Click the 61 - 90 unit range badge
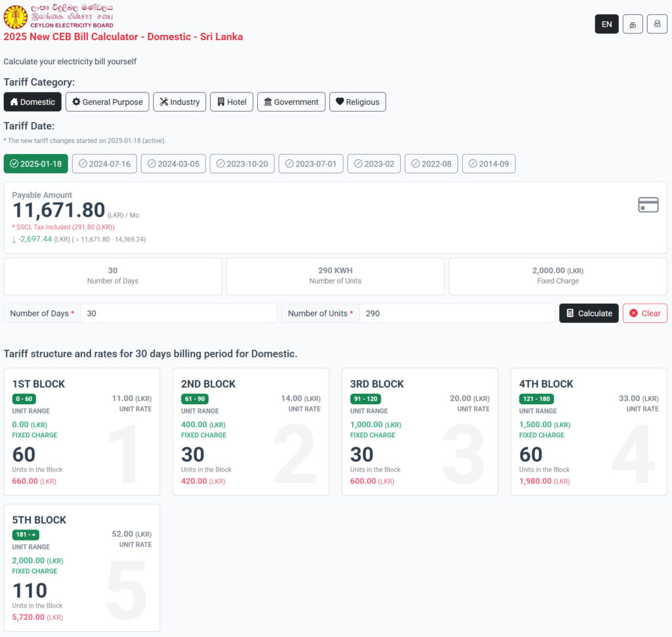672x637 pixels. coord(194,399)
